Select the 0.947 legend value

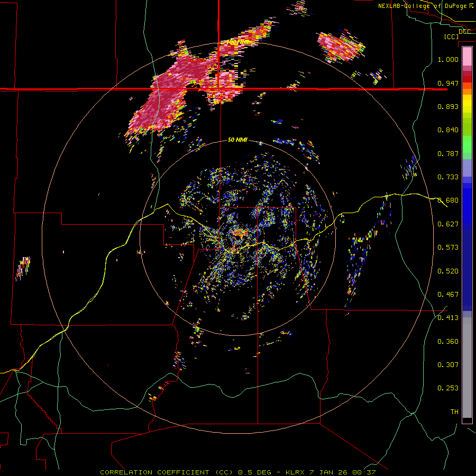coord(448,83)
